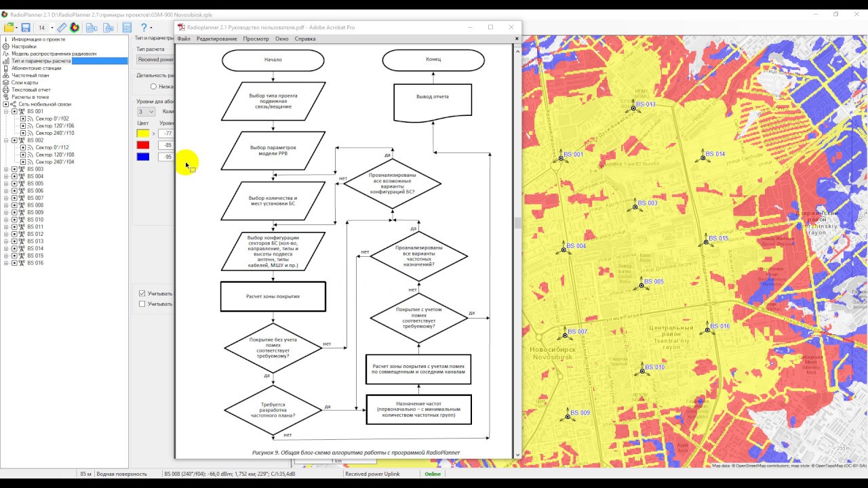The image size is (868, 488).
Task: Select the ruler measurement tool
Action: click(62, 28)
